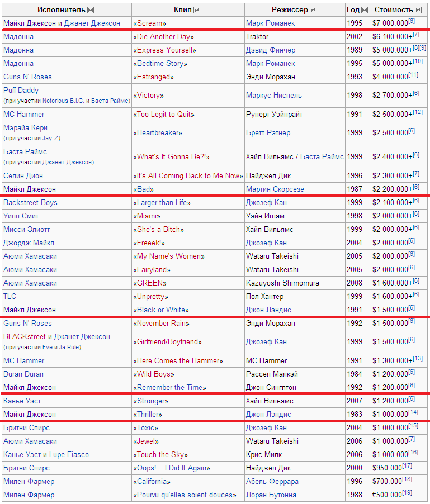Open «Too Legit to Quit» link

pyautogui.click(x=164, y=115)
